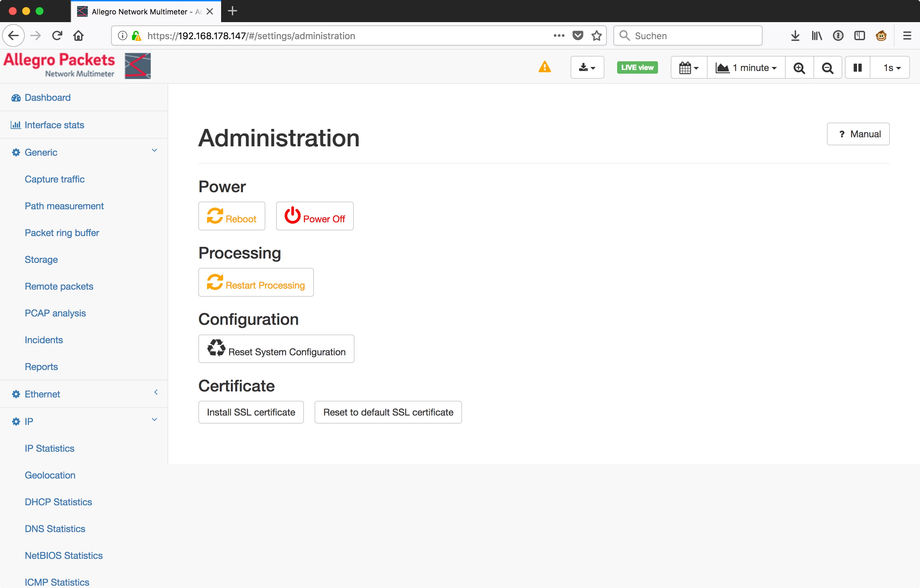Pause the live data updates
Viewport: 920px width, 588px height.
[x=857, y=67]
